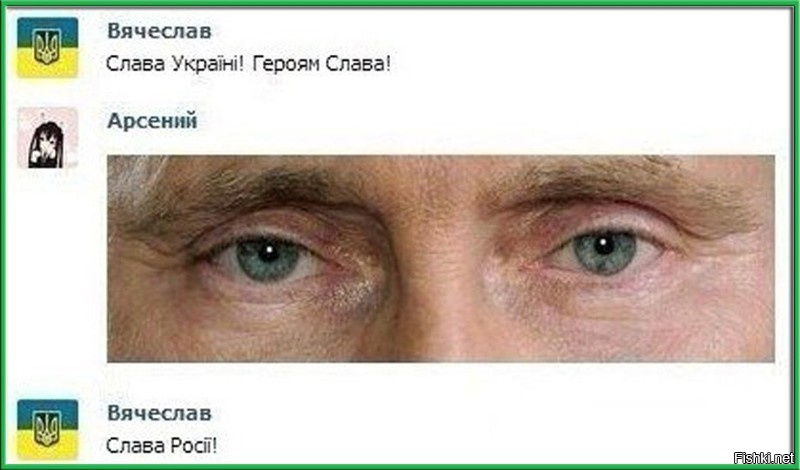Click the Вячеслав username above last message

pos(159,412)
